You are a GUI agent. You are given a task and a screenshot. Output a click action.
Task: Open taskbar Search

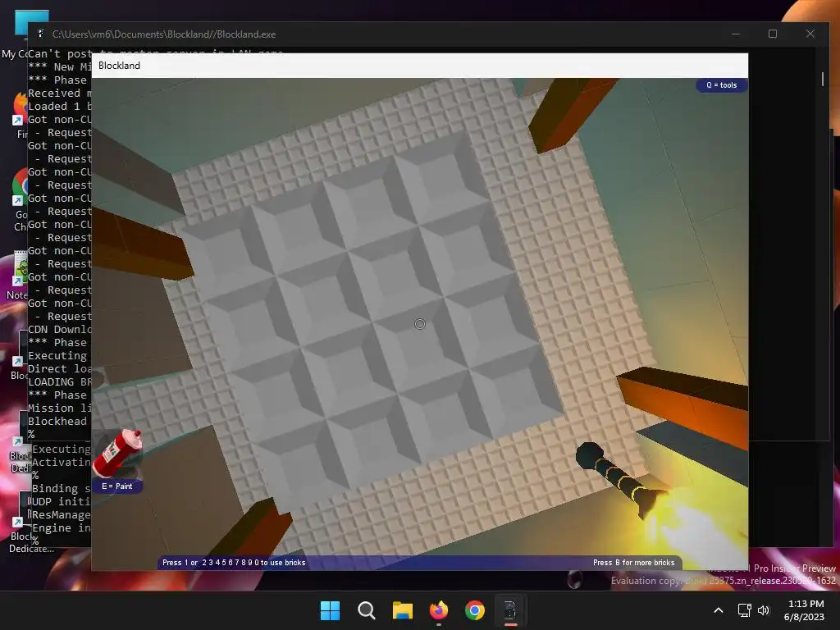pyautogui.click(x=367, y=610)
